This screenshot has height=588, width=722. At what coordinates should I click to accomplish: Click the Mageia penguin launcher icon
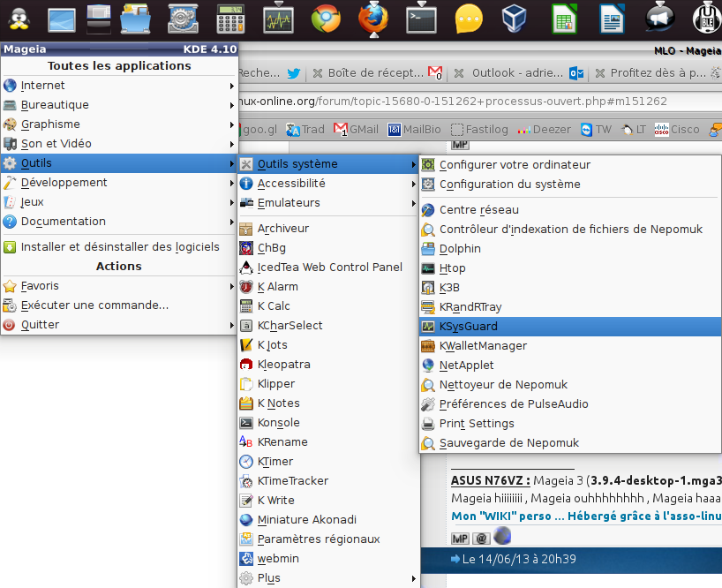point(19,19)
